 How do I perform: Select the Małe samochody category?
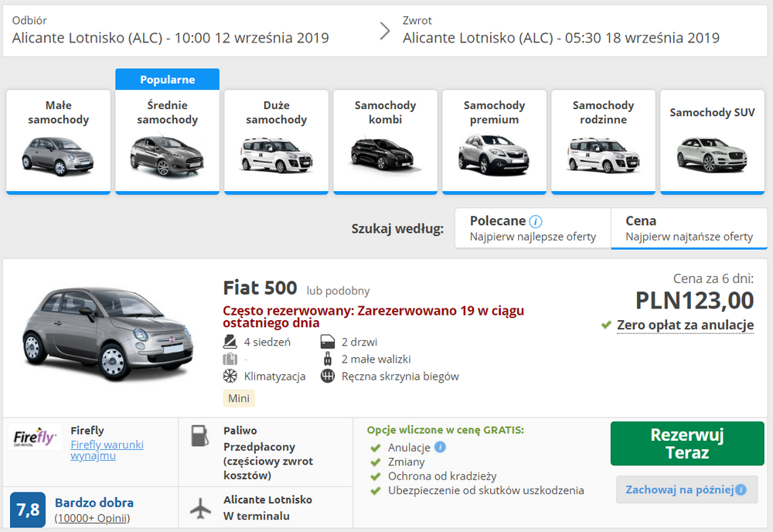pos(58,142)
